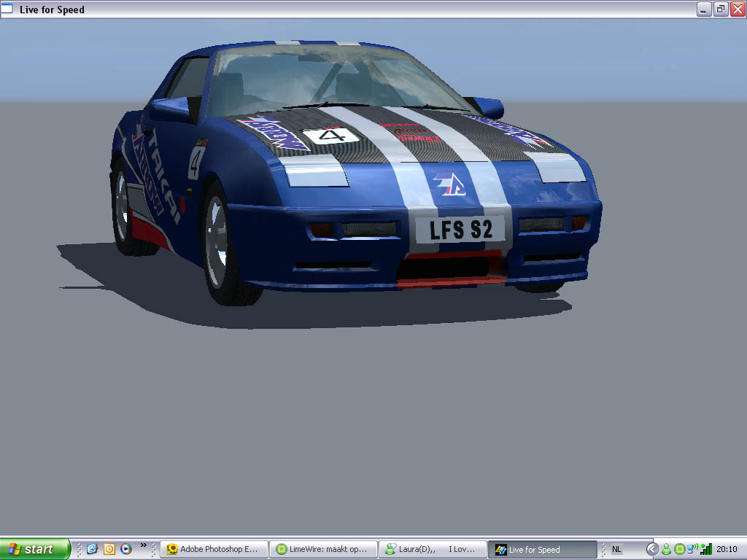Image resolution: width=747 pixels, height=560 pixels.
Task: Click the Live for Speed title bar icon
Action: coord(7,9)
